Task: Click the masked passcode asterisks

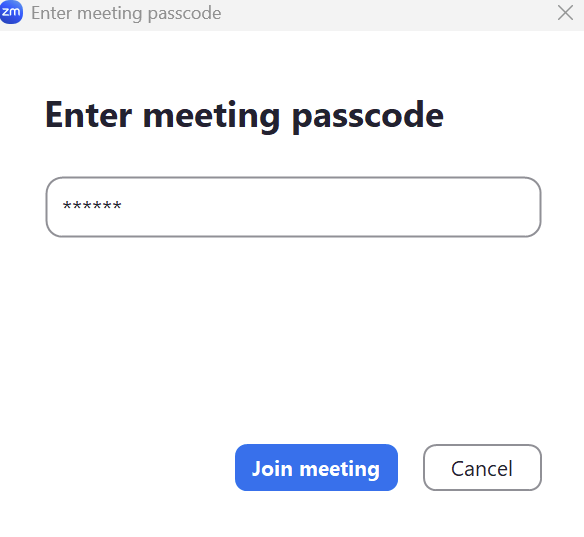Action: click(x=92, y=206)
